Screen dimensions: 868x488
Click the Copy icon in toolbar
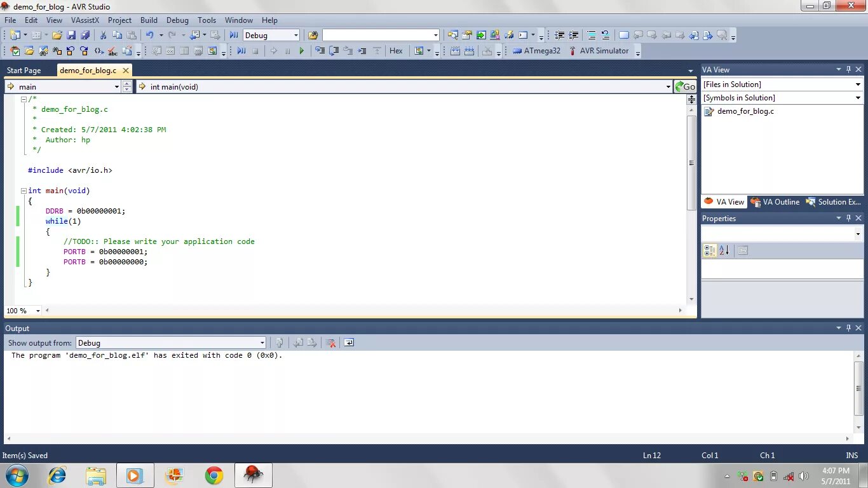(x=117, y=35)
